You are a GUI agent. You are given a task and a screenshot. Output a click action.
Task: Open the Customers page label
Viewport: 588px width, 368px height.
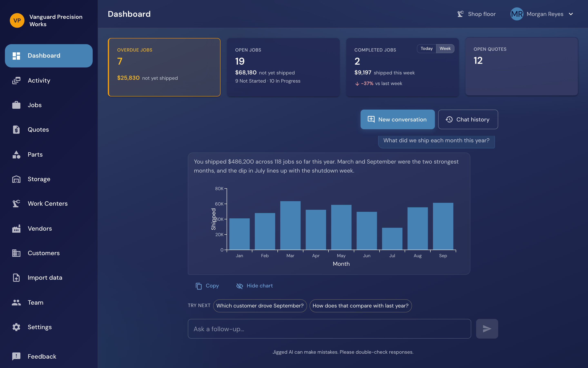click(x=44, y=253)
